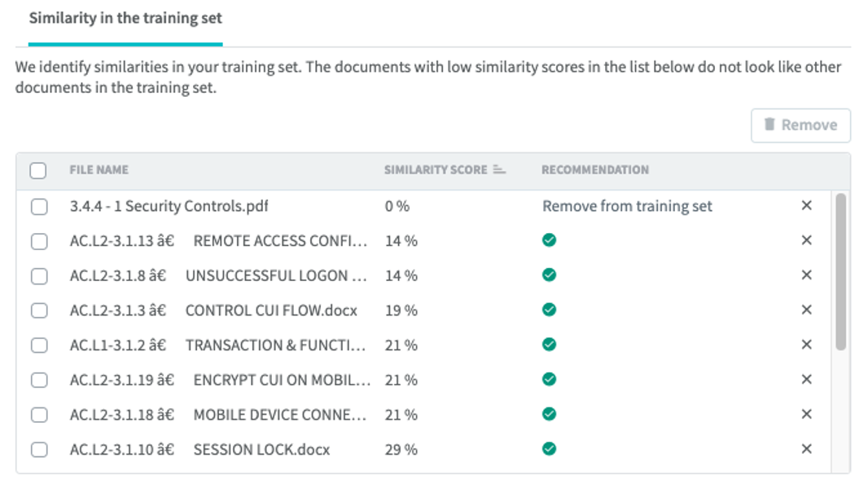
Task: Click the RECOMMENDATION column header
Action: (x=595, y=170)
